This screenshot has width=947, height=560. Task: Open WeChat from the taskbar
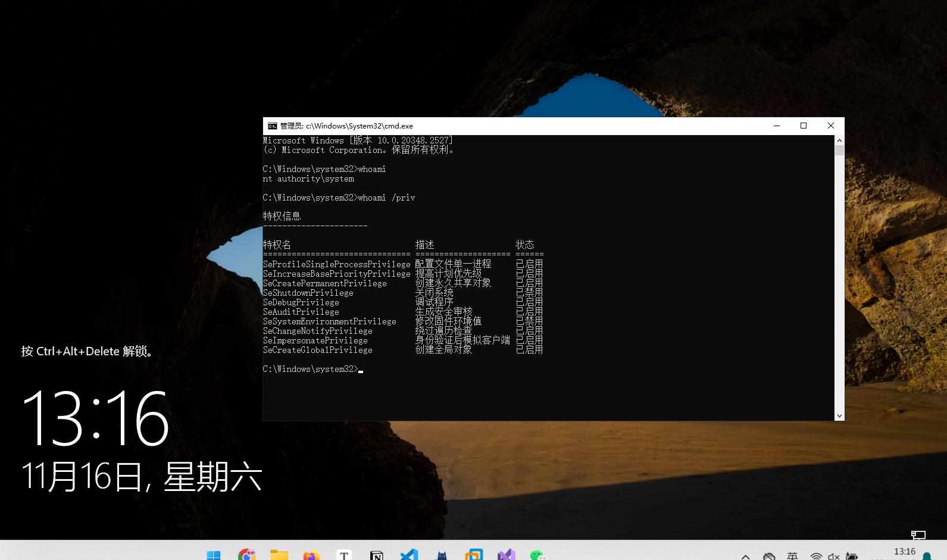pyautogui.click(x=538, y=555)
